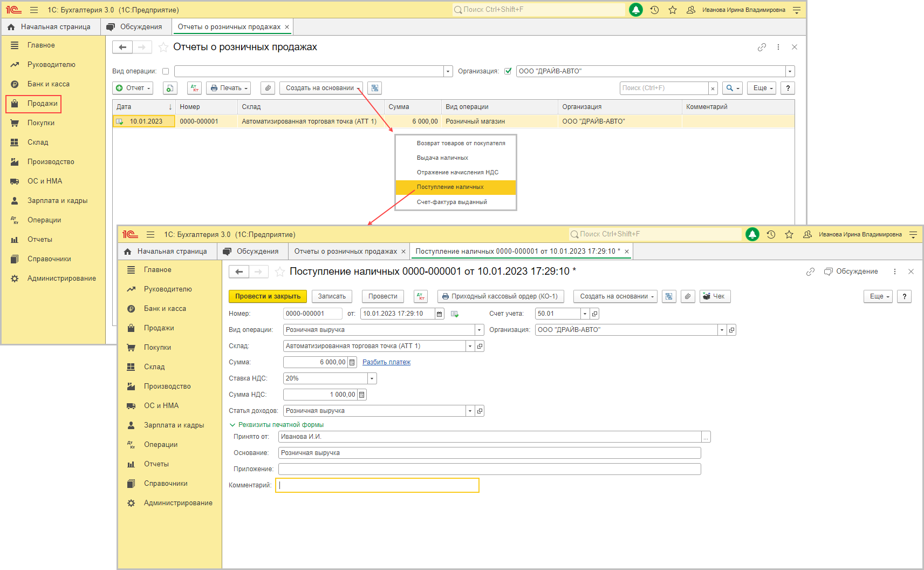The height and width of the screenshot is (570, 924).
Task: Open calculator for Сумма field
Action: (352, 362)
